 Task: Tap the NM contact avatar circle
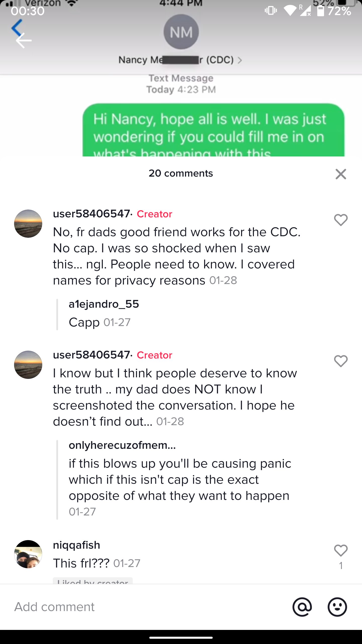[181, 32]
